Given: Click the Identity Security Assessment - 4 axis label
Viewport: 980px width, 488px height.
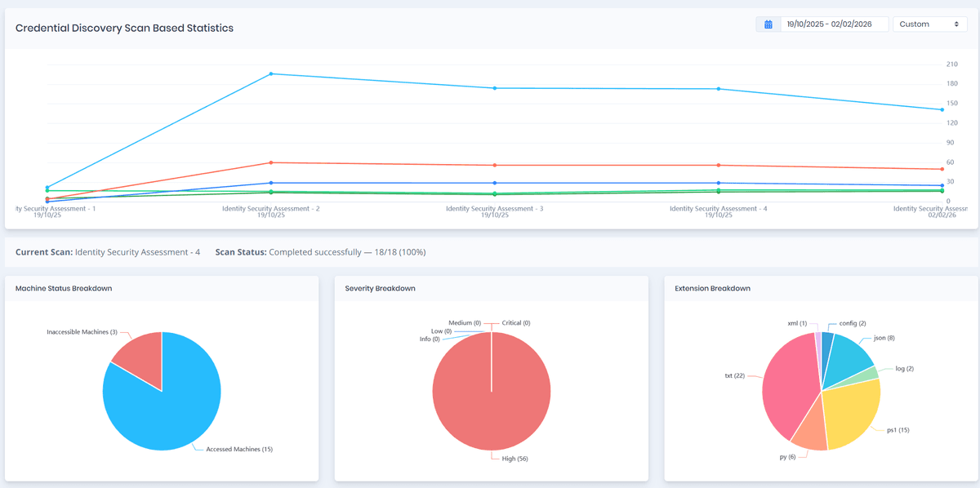Looking at the screenshot, I should 719,209.
